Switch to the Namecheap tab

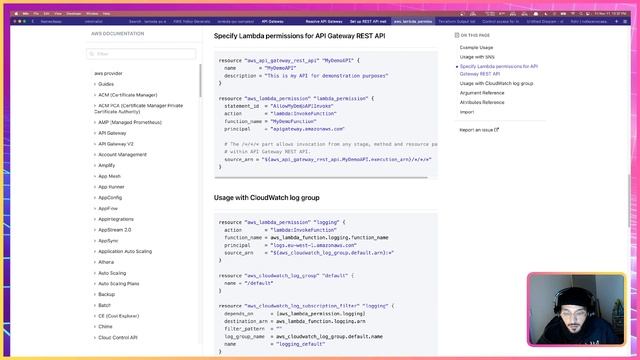(x=51, y=21)
